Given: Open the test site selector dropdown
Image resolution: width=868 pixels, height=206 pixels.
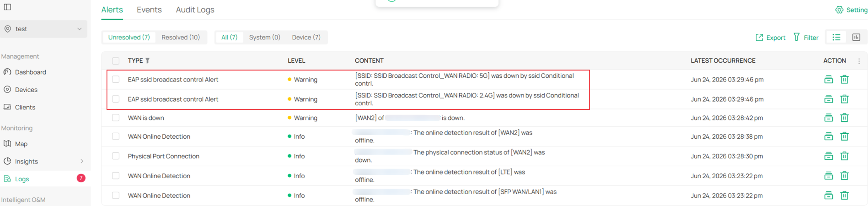Looking at the screenshot, I should (x=43, y=29).
